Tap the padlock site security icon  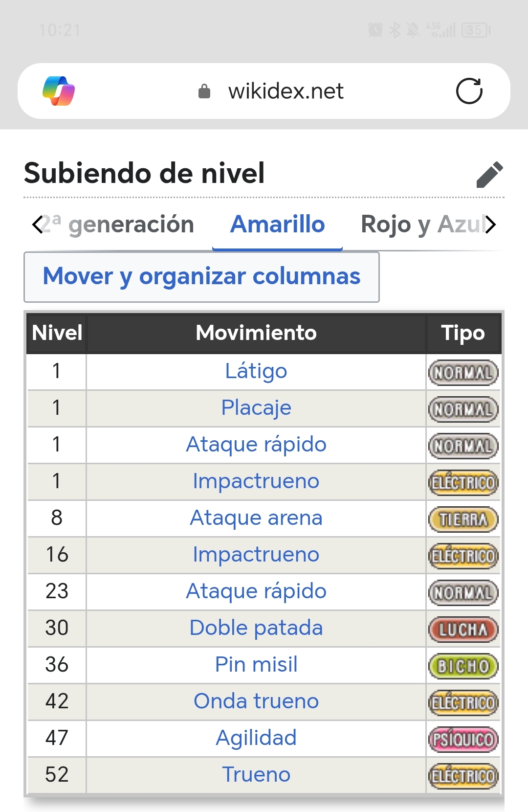coord(204,91)
